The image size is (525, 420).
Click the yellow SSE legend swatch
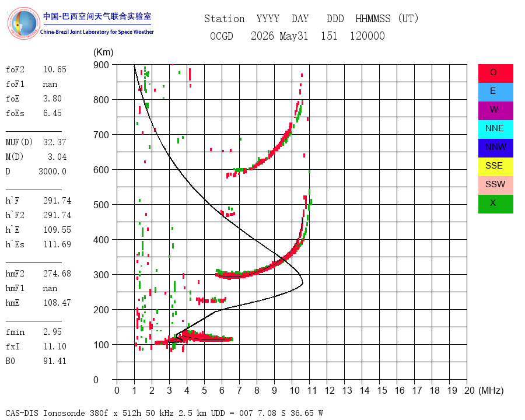tap(495, 167)
